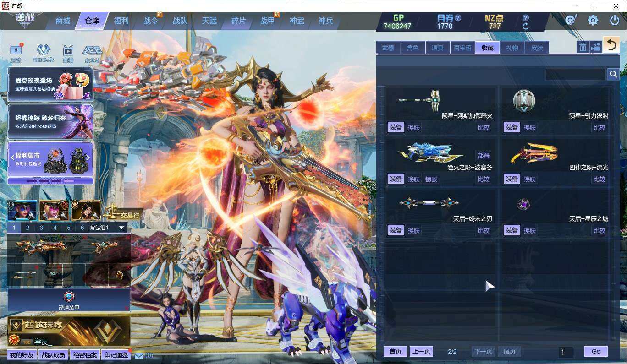
Task: Open the mail envelope icon
Action: click(139, 356)
